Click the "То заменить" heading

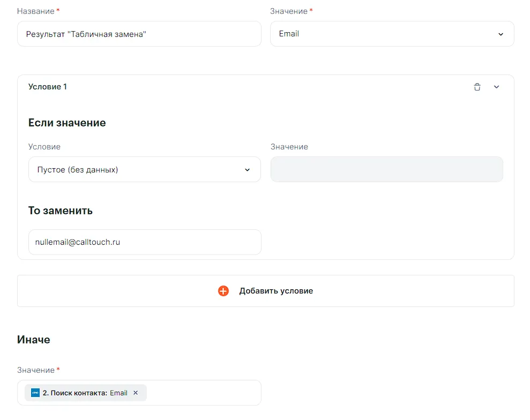tap(61, 211)
